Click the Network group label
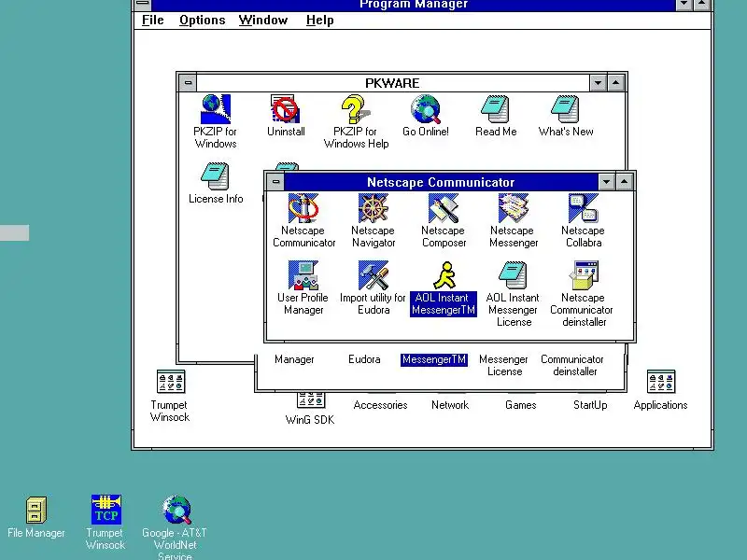Viewport: 747px width, 560px height. click(450, 405)
